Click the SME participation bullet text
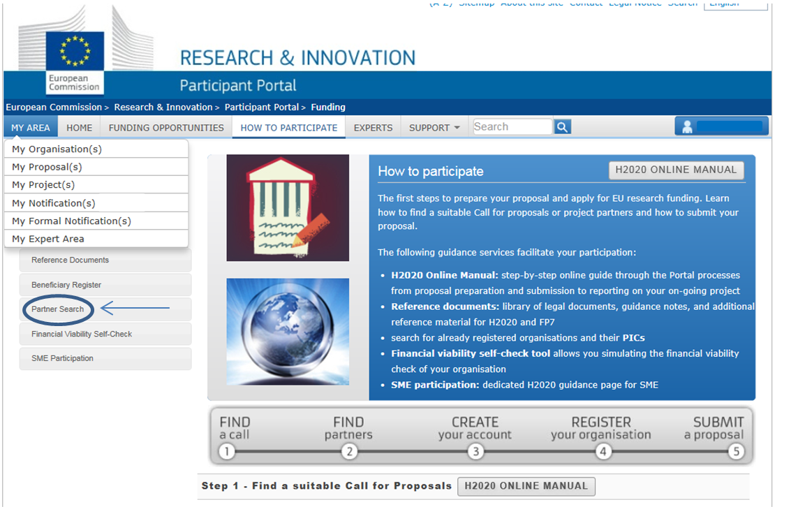Image resolution: width=812 pixels, height=516 pixels. click(x=435, y=385)
